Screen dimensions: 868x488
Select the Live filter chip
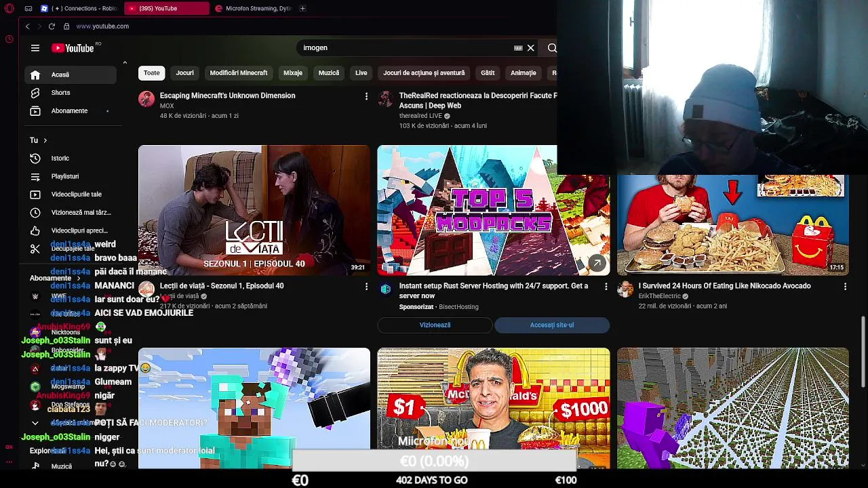click(361, 73)
